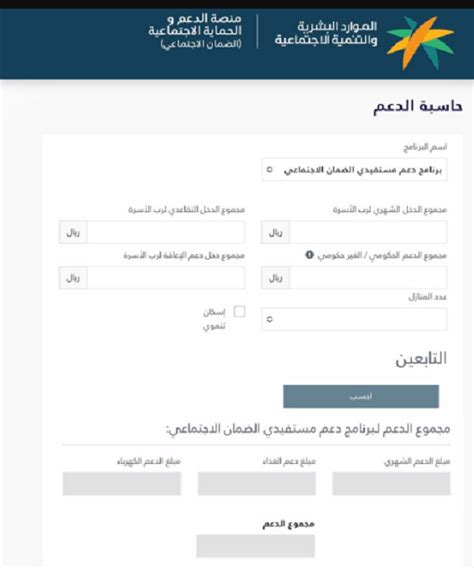Image resolution: width=474 pixels, height=568 pixels.
Task: Focus the مجموع الدعم الحكومي / الغير حكومي field
Action: (x=368, y=278)
